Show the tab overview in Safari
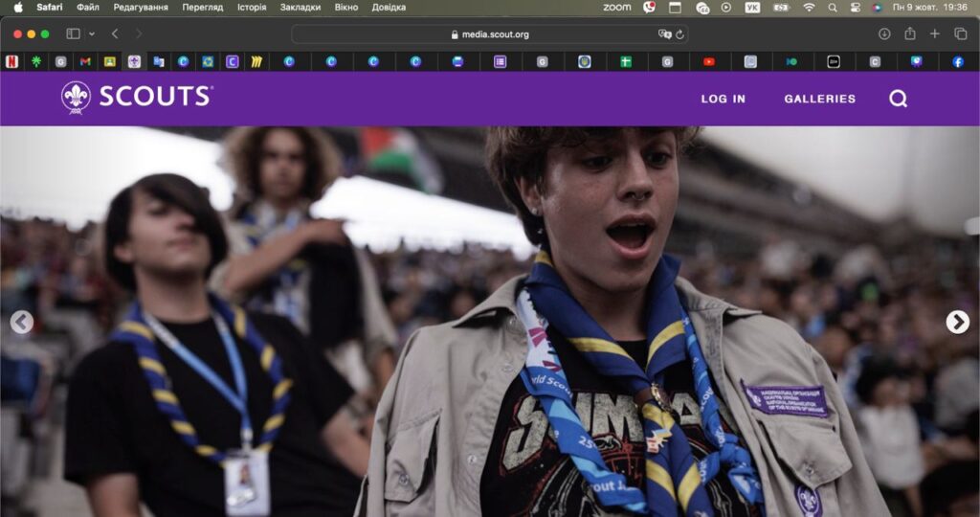980x517 pixels. [960, 34]
